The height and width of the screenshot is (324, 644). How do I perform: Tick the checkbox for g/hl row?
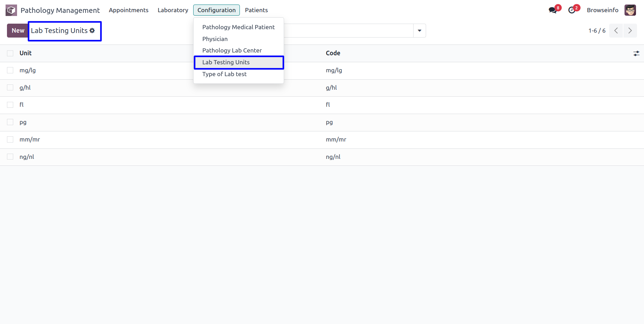10,88
